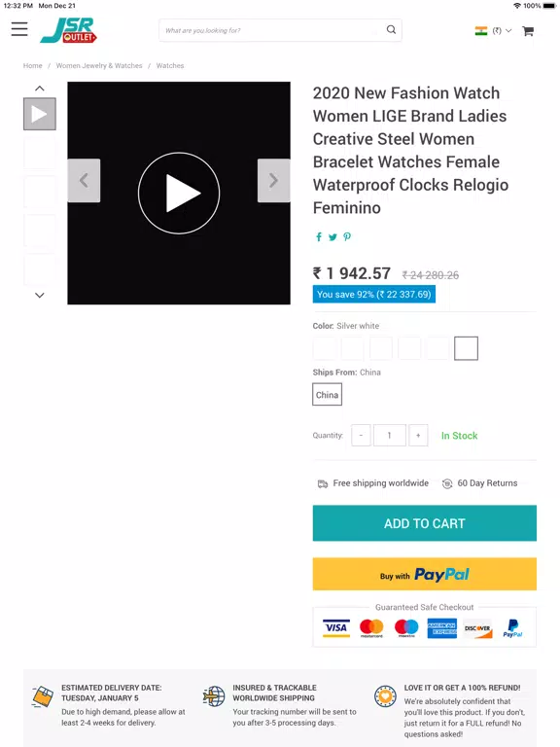Click the JSR Outlet logo

tap(69, 30)
